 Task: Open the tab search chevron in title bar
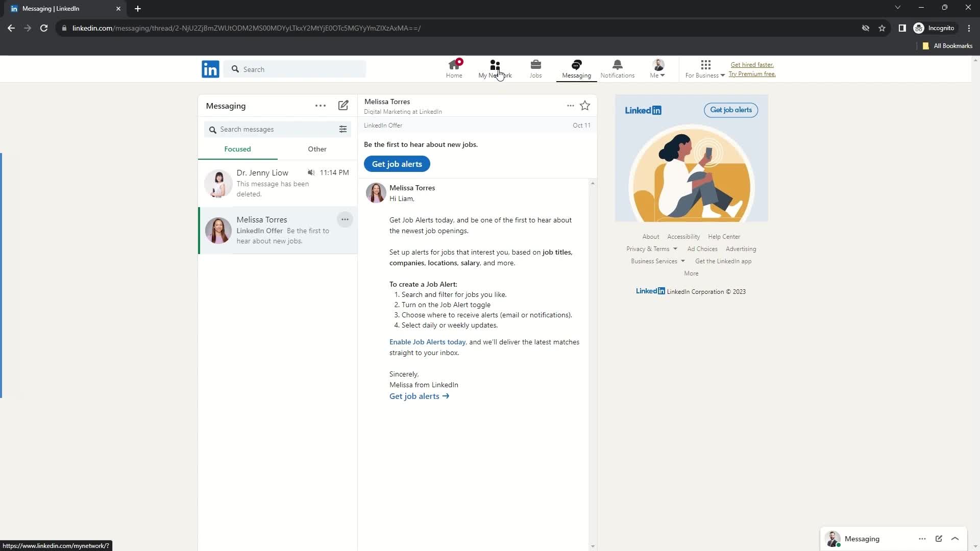[897, 8]
